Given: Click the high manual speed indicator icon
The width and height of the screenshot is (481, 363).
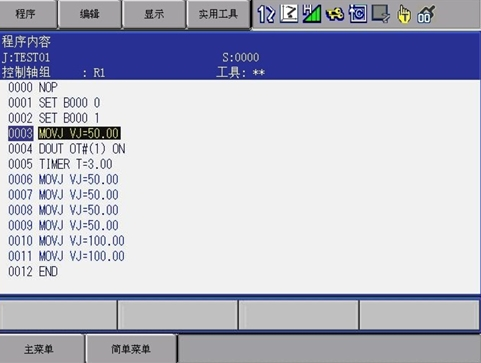Looking at the screenshot, I should [312, 14].
